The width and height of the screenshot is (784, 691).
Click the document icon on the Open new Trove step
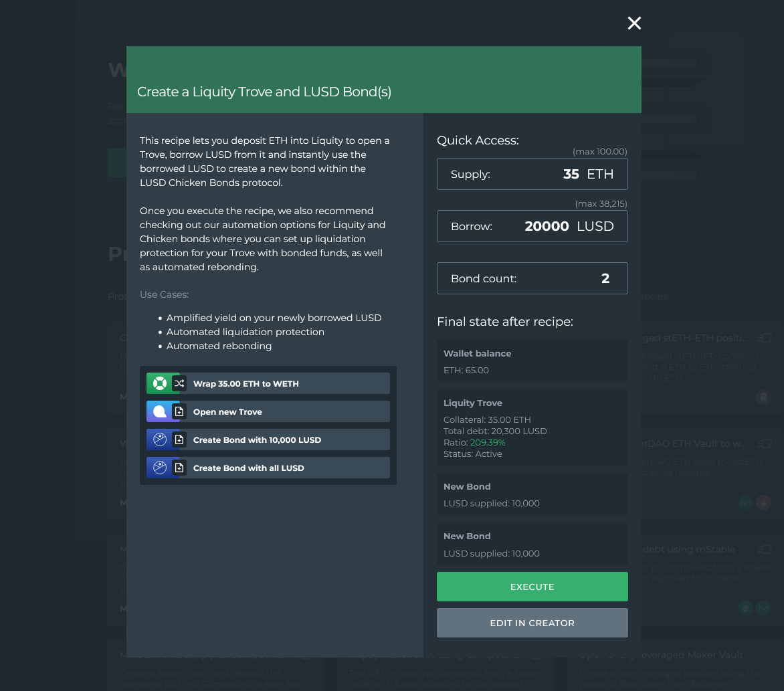179,411
